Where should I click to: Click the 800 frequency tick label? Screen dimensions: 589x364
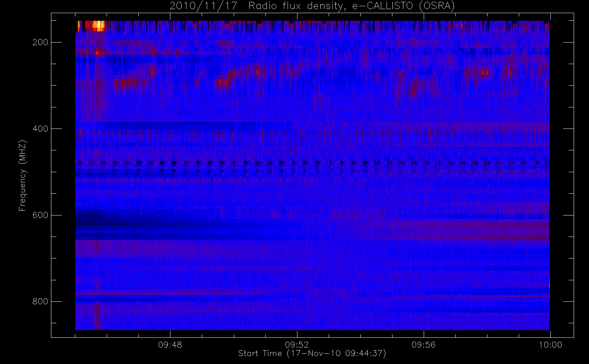point(40,302)
